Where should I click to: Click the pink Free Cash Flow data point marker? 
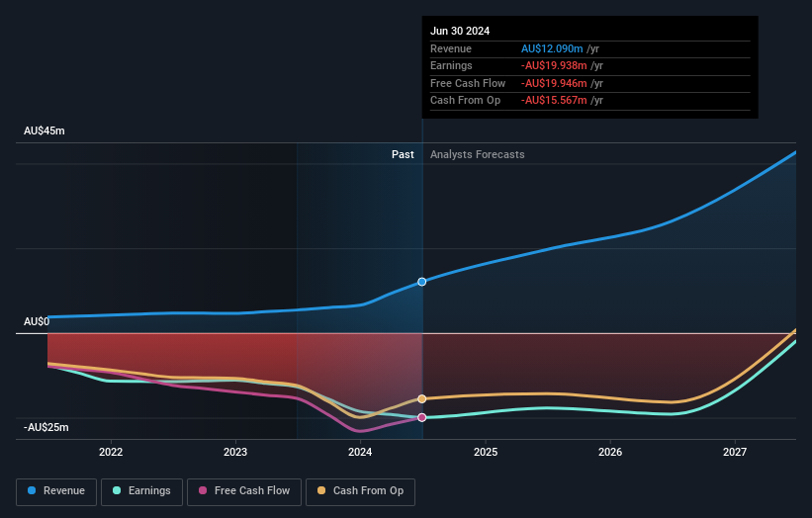tap(422, 417)
